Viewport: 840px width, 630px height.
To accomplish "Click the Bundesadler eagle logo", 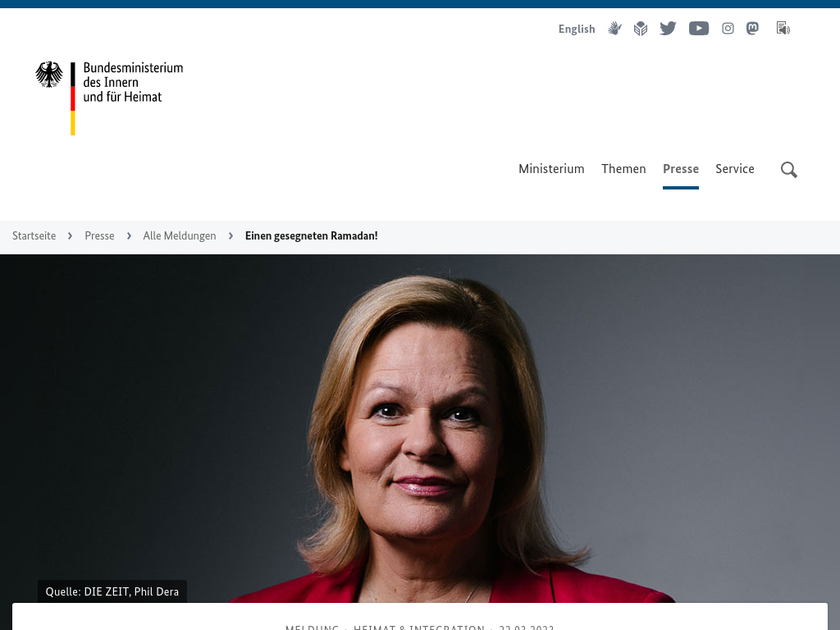I will click(x=49, y=75).
